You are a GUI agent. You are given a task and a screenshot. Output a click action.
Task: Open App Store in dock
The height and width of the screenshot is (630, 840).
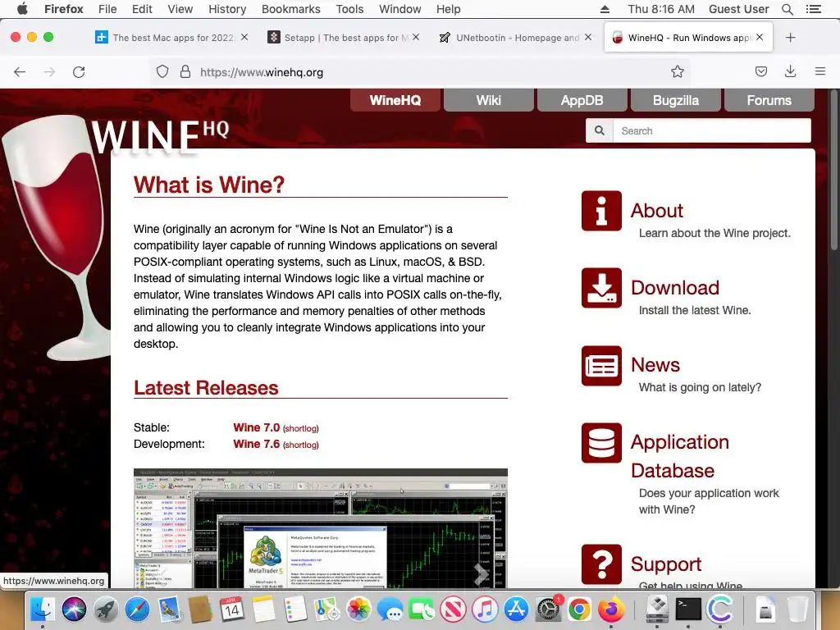point(517,609)
